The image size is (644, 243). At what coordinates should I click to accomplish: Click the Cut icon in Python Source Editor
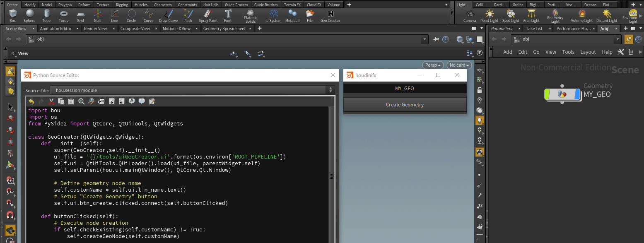(51, 101)
